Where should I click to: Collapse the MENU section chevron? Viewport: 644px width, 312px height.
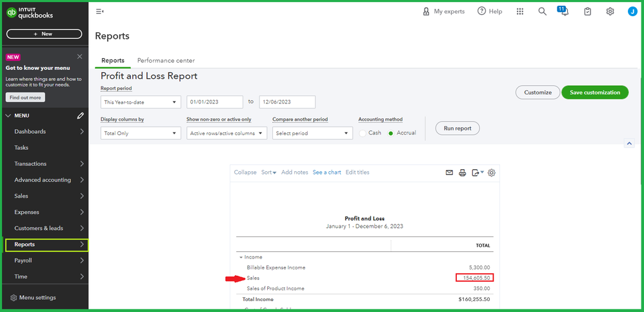[x=8, y=116]
